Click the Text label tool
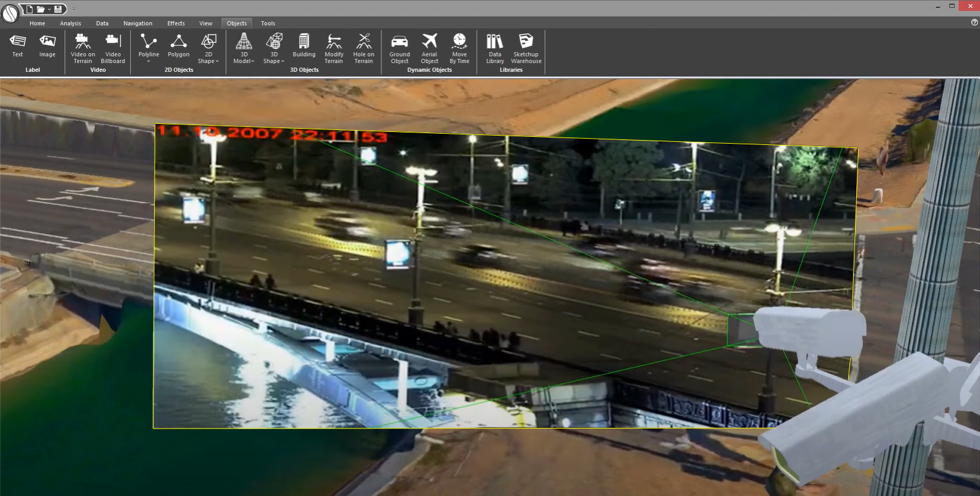 (x=17, y=46)
